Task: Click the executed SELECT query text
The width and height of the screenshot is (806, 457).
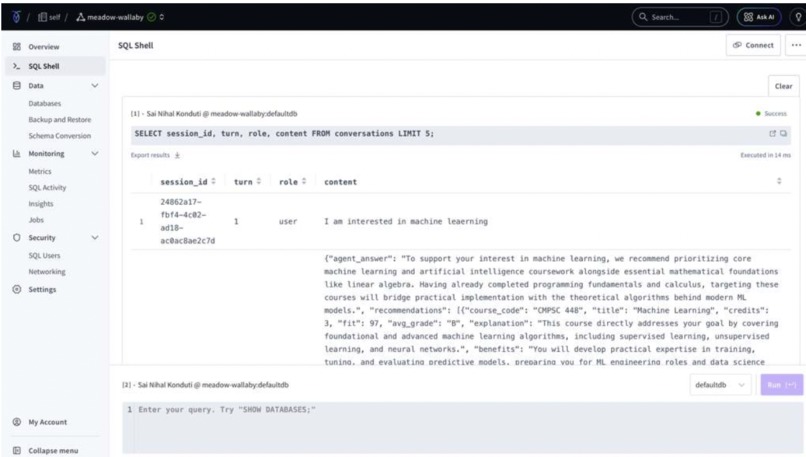Action: [284, 134]
